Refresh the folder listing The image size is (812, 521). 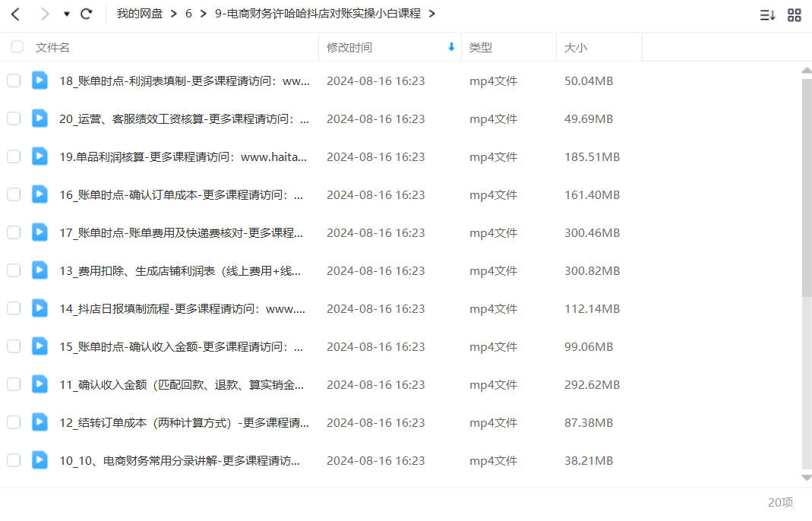point(87,14)
